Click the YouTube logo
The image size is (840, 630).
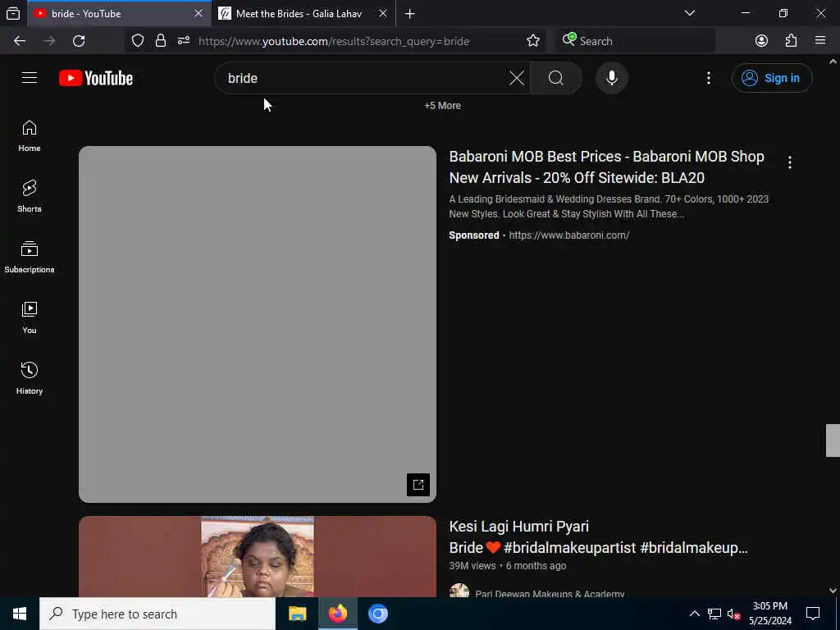click(x=96, y=78)
